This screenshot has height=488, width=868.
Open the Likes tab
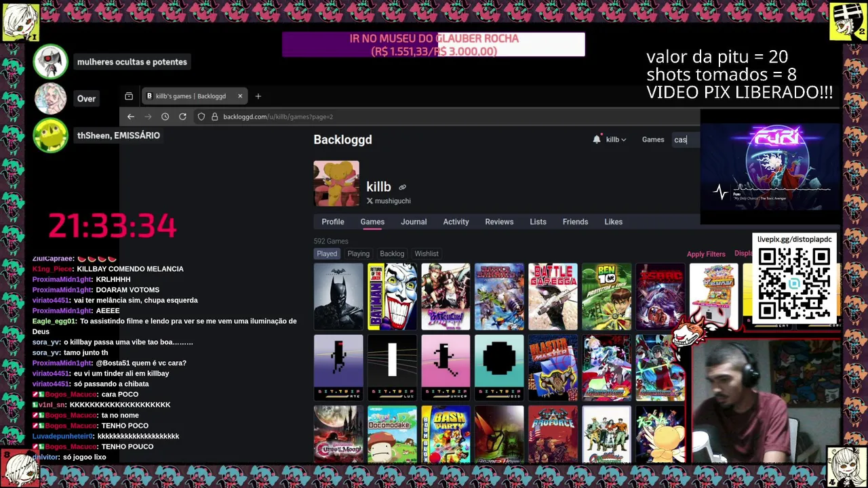pyautogui.click(x=613, y=222)
